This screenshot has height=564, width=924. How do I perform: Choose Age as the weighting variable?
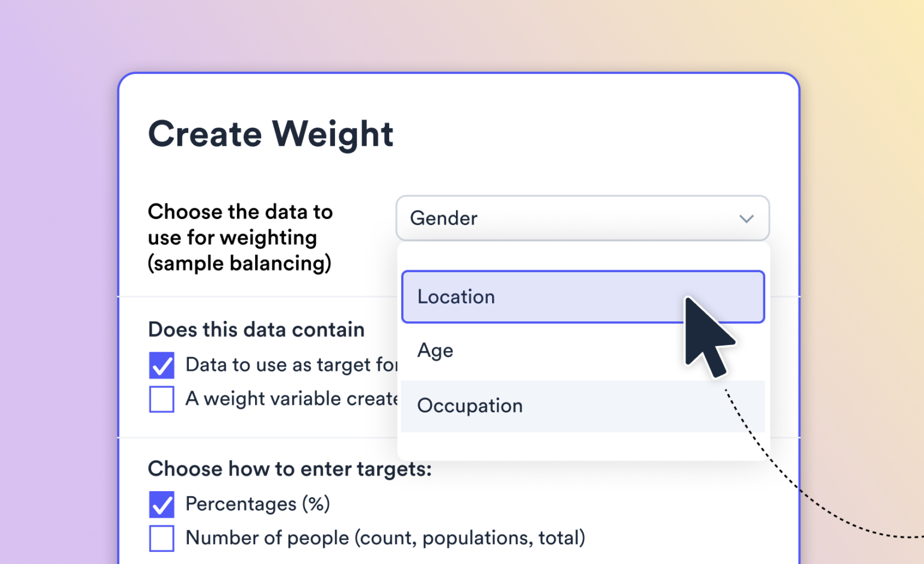pyautogui.click(x=435, y=350)
